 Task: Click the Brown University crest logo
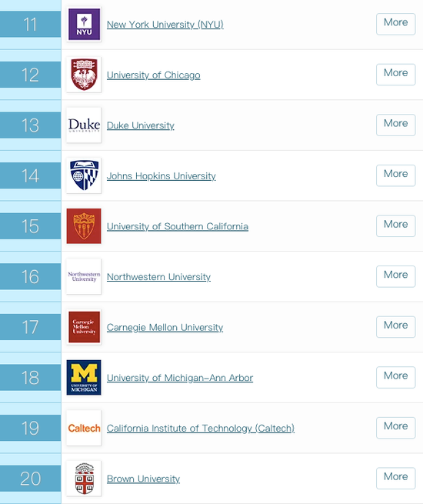84,479
